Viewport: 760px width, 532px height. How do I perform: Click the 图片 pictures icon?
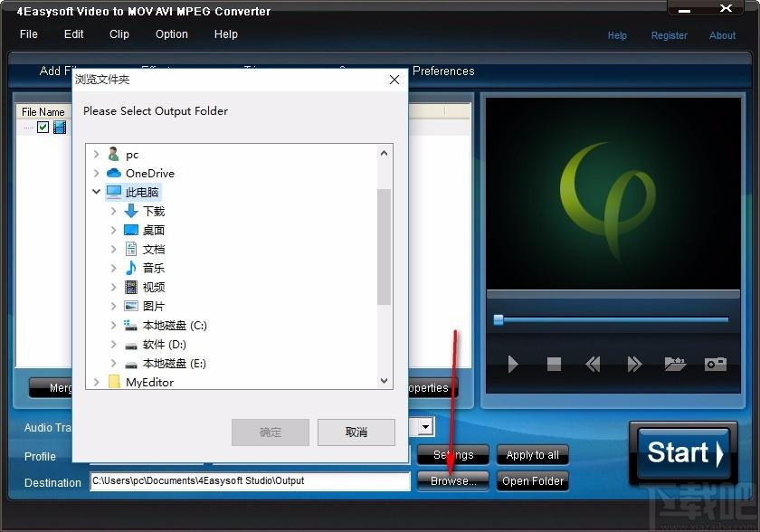[131, 306]
